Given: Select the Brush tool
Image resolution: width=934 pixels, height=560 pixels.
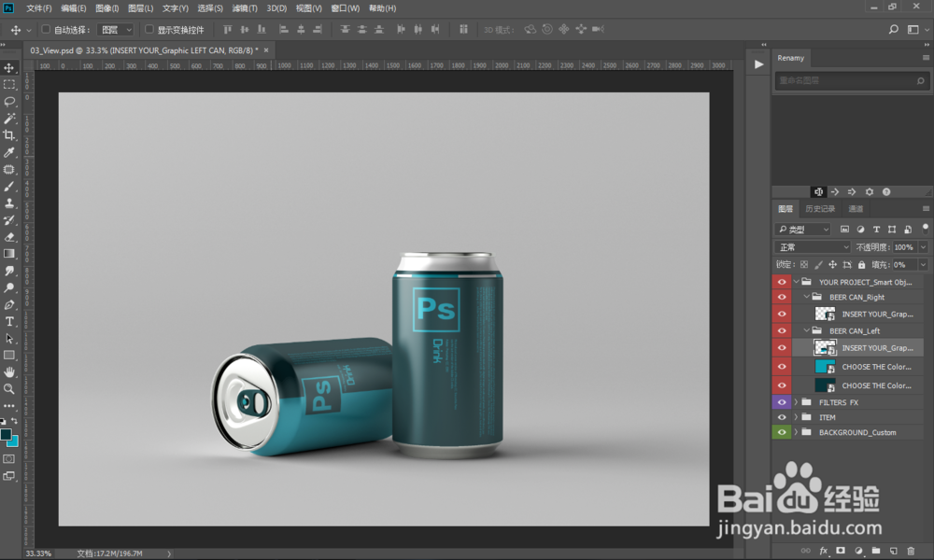Looking at the screenshot, I should click(9, 187).
